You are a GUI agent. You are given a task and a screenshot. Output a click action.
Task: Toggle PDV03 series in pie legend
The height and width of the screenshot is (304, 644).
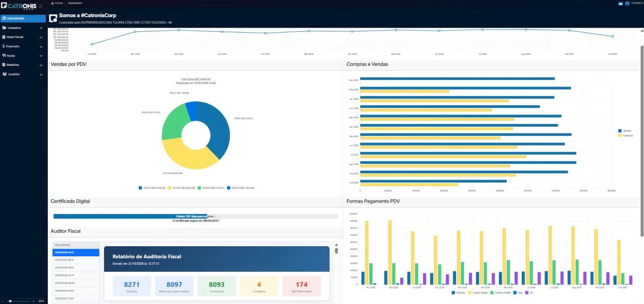pos(211,188)
